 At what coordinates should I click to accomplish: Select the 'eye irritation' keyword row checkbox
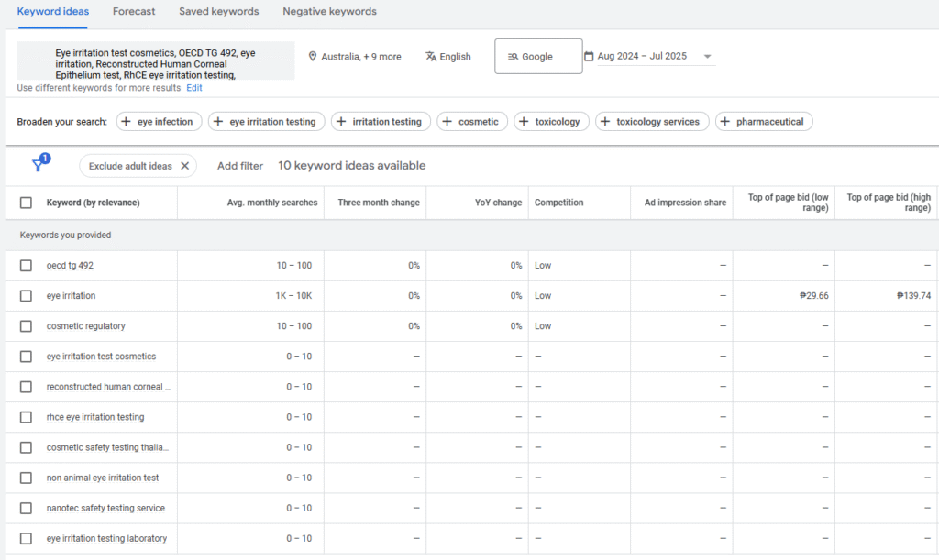[x=26, y=296]
